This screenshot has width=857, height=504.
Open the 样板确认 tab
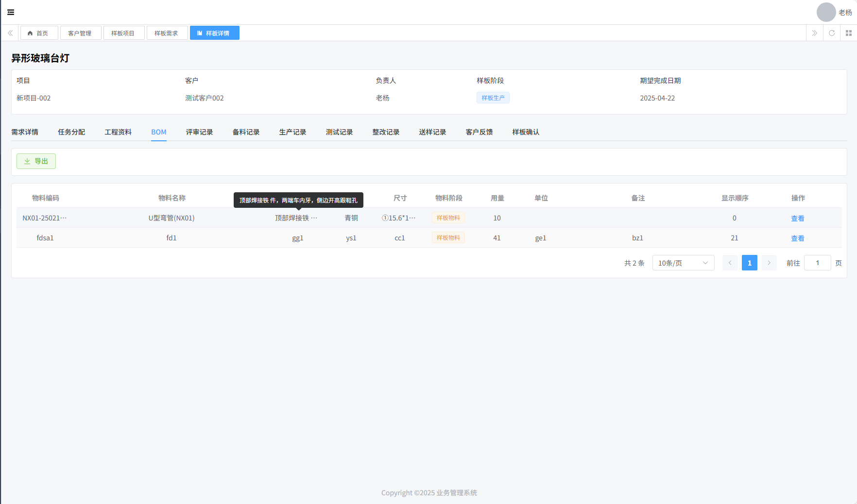[x=526, y=132]
